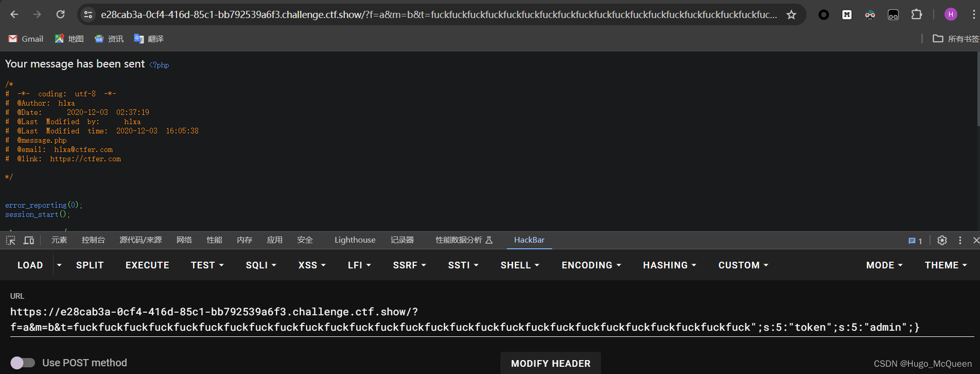The height and width of the screenshot is (374, 980).
Task: Bookmark this page with the star icon
Action: tap(791, 14)
